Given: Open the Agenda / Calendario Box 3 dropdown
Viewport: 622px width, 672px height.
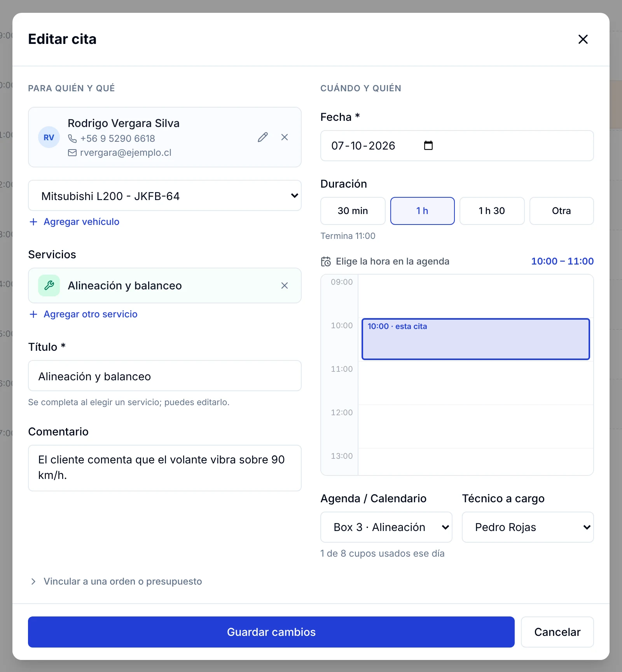Looking at the screenshot, I should coord(386,527).
